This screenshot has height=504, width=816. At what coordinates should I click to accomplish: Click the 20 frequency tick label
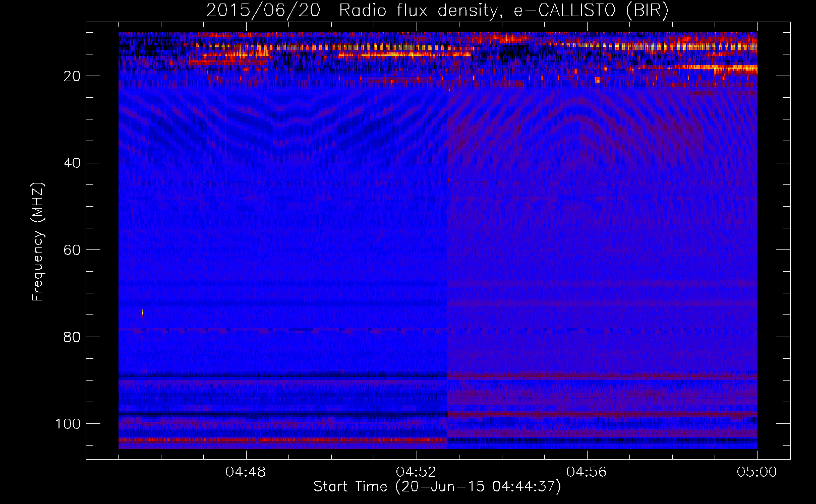coord(73,76)
